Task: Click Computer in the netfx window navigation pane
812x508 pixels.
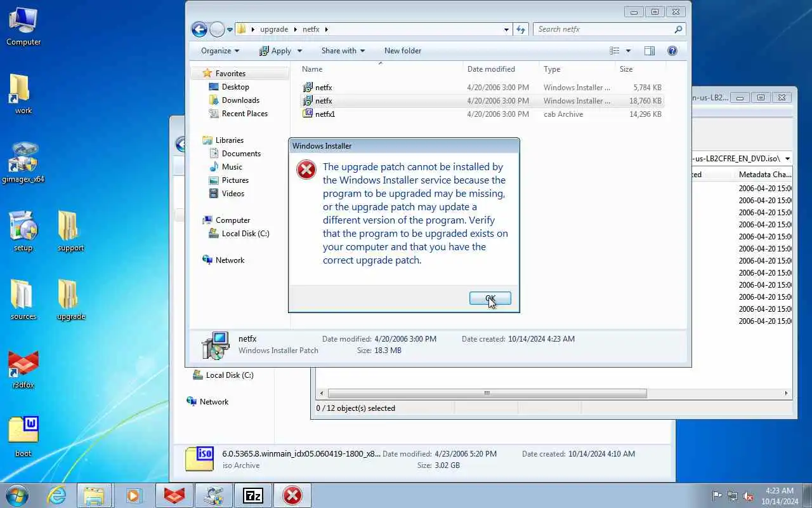Action: click(x=233, y=220)
